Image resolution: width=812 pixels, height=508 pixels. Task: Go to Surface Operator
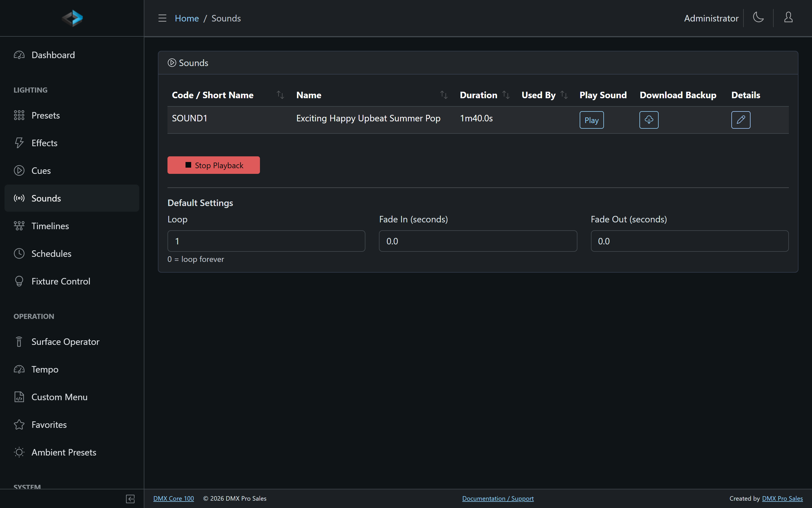pyautogui.click(x=72, y=342)
